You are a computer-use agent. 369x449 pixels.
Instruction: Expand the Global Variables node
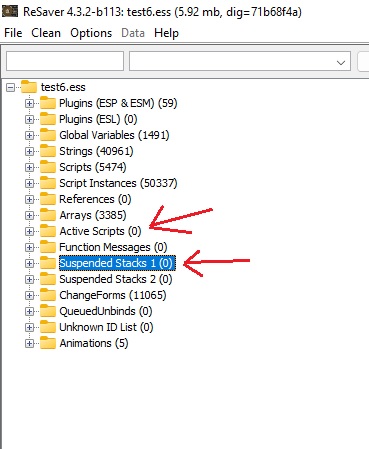[x=29, y=136]
